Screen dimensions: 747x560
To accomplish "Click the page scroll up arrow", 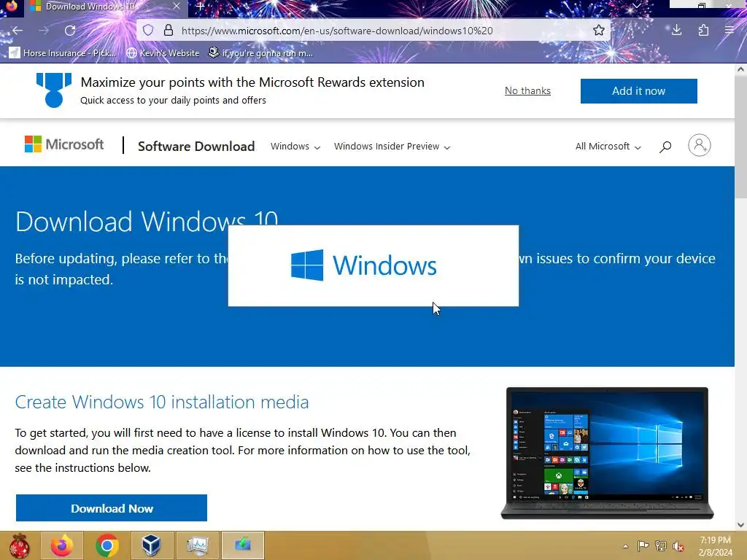I will 740,69.
